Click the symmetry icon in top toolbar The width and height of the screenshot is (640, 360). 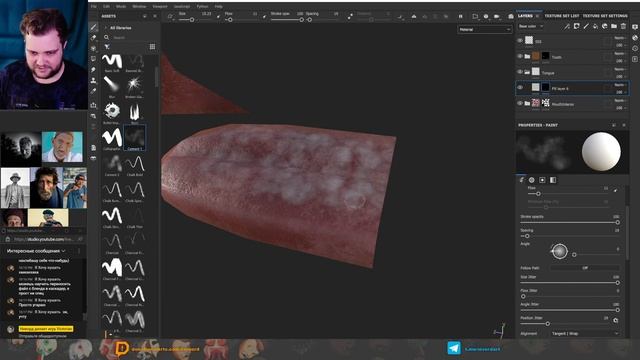pyautogui.click(x=414, y=16)
